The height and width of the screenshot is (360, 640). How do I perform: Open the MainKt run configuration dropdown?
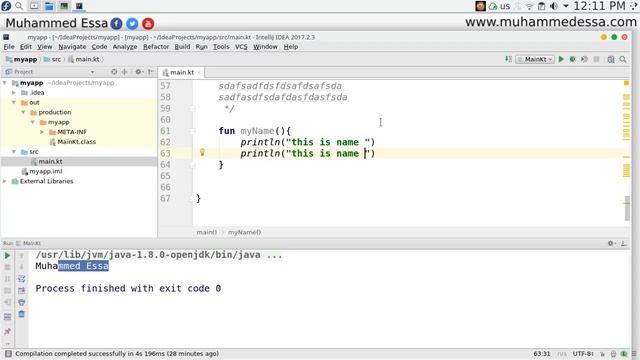(535, 59)
